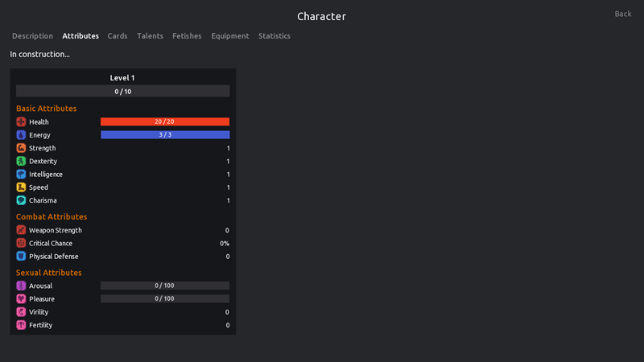The image size is (644, 362).
Task: Switch to the Cards tab
Action: point(118,36)
